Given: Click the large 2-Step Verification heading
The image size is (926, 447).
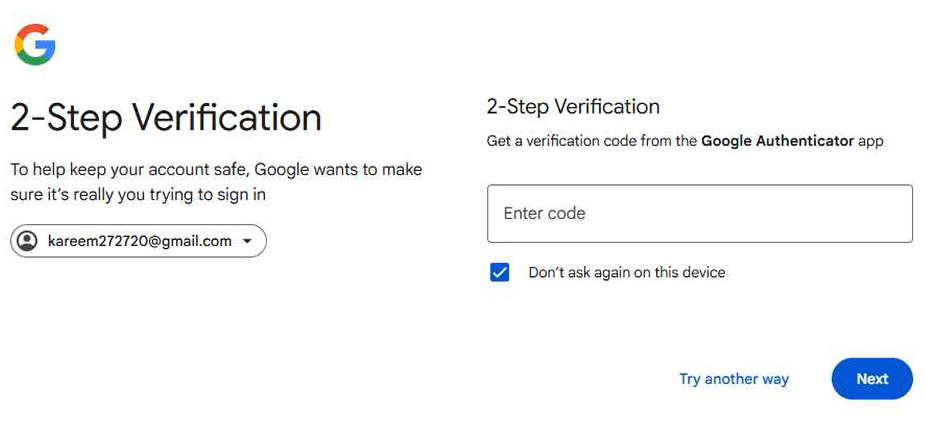Looking at the screenshot, I should (x=166, y=117).
